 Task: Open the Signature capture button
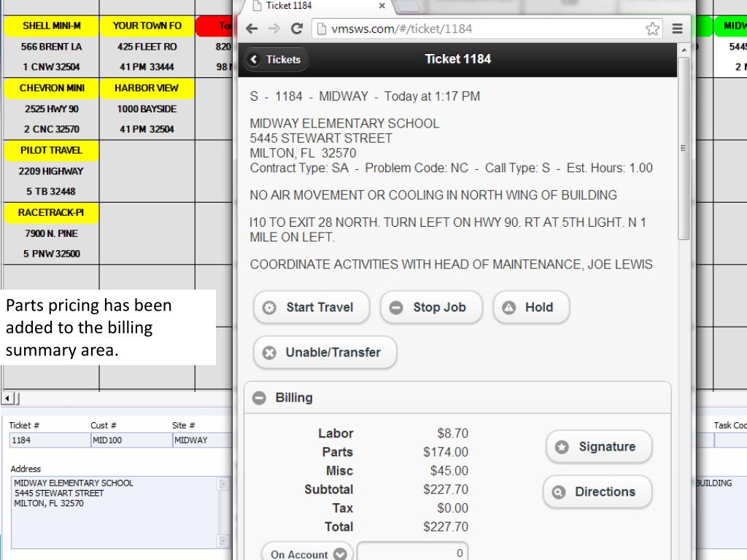(599, 447)
